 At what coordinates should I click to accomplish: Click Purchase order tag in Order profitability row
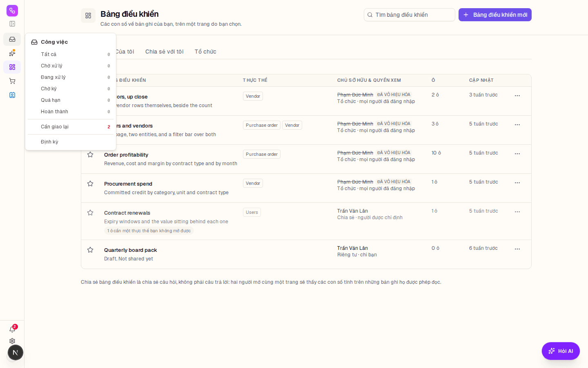click(262, 154)
